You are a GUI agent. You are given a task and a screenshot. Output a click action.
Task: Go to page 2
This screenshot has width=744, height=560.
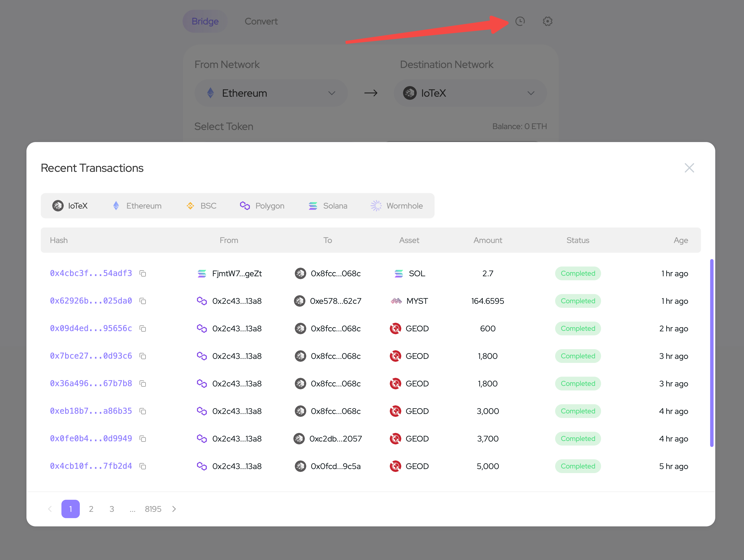click(x=91, y=509)
